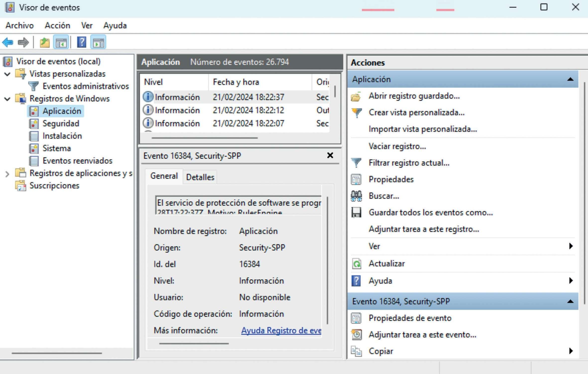
Task: Open the Ayuda Registro de eventos link
Action: [x=281, y=330]
